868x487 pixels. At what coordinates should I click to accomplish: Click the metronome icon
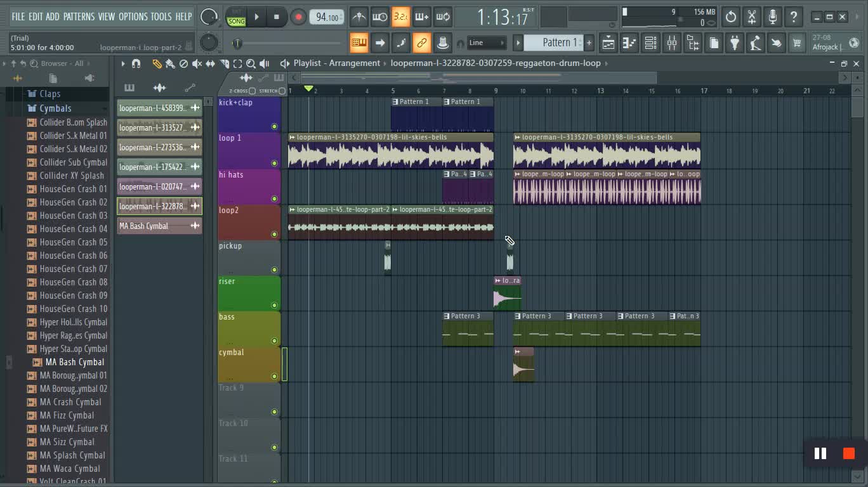click(x=359, y=16)
